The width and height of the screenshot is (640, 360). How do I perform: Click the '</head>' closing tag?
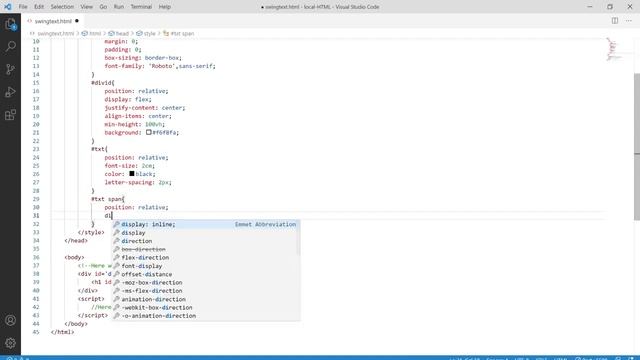tap(76, 241)
